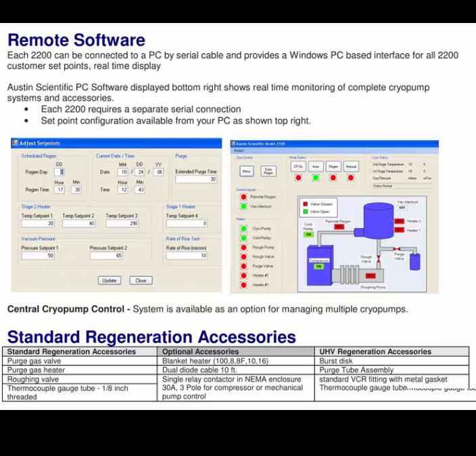The image size is (476, 456).
Task: Click the Temp Setpoint 2 field
Action: tap(79, 223)
